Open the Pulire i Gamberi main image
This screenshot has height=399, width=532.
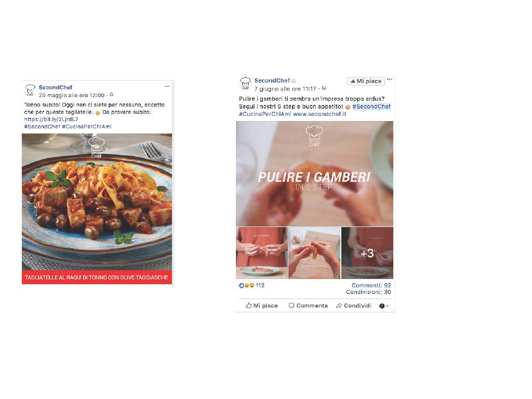[x=314, y=174]
